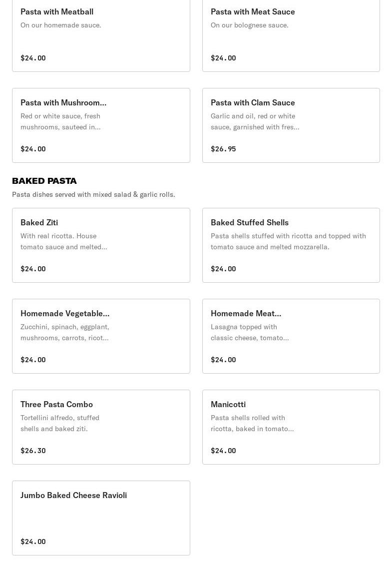Open the Baked Ziti item

coord(101,245)
